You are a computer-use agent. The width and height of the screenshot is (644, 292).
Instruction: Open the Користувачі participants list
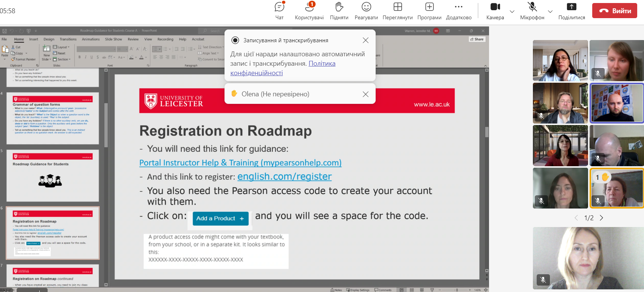pos(309,11)
